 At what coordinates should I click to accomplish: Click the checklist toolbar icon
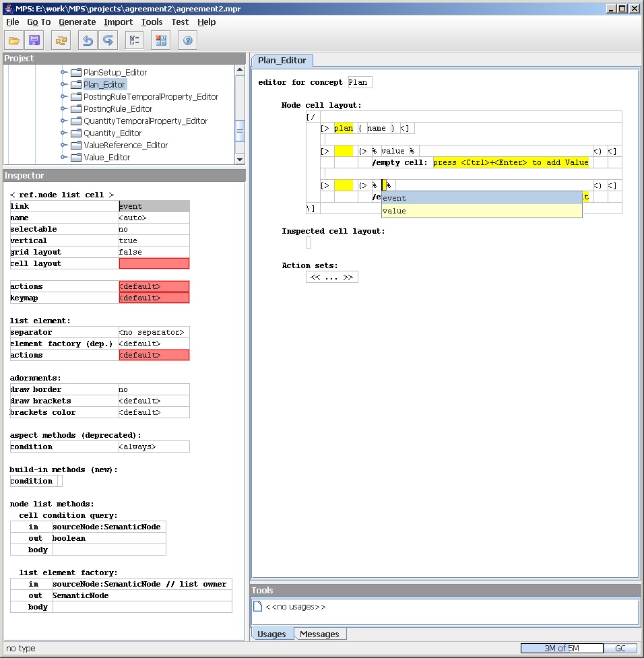[x=134, y=40]
